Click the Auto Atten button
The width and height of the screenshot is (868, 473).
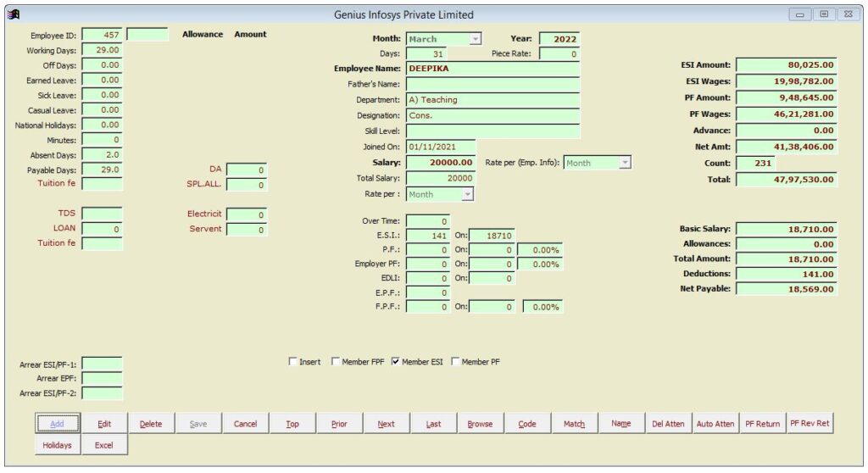pyautogui.click(x=715, y=424)
